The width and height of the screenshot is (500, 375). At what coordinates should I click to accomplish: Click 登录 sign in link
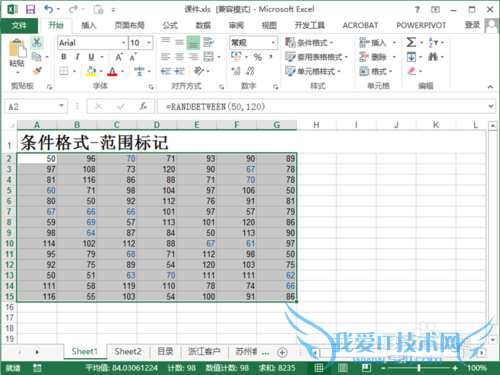coord(472,25)
